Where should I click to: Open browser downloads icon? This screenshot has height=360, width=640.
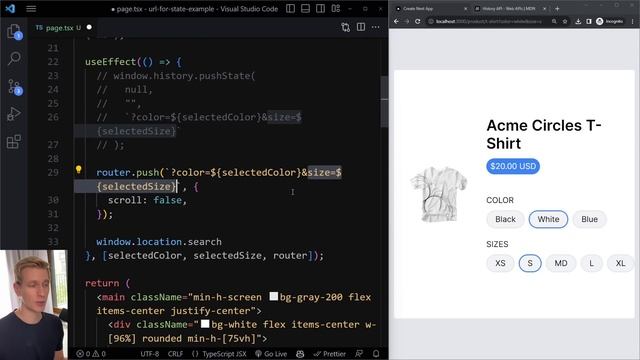[578, 21]
